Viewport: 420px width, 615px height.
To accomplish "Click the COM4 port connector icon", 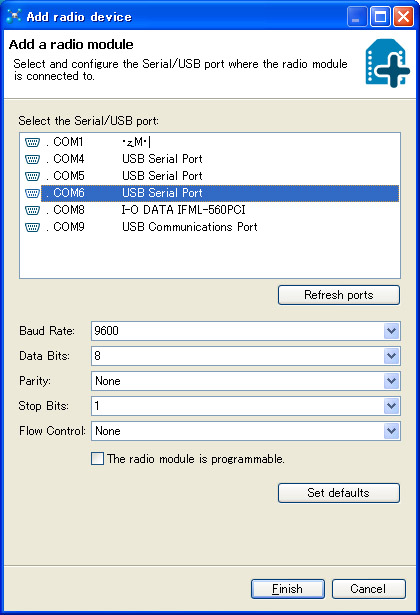I will 32,159.
